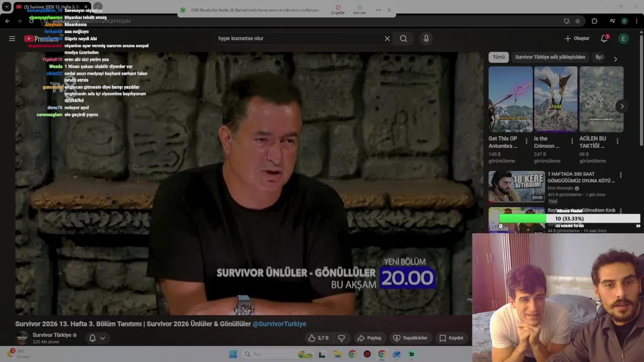Click the Teşekkürler thanks button
Image resolution: width=644 pixels, height=362 pixels.
click(410, 338)
